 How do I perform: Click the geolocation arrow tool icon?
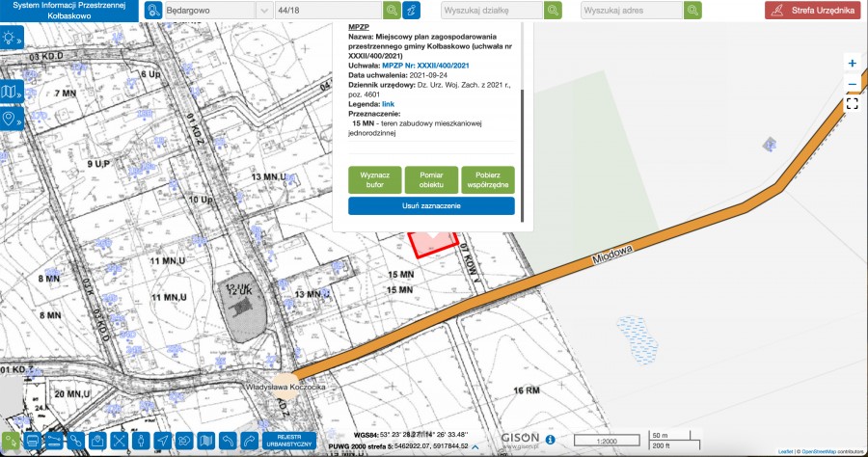tap(162, 441)
